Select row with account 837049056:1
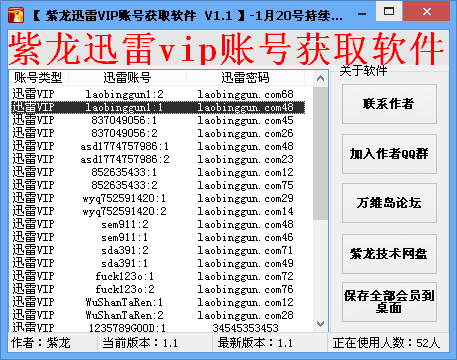Viewport: 457px width, 360px height. 158,120
